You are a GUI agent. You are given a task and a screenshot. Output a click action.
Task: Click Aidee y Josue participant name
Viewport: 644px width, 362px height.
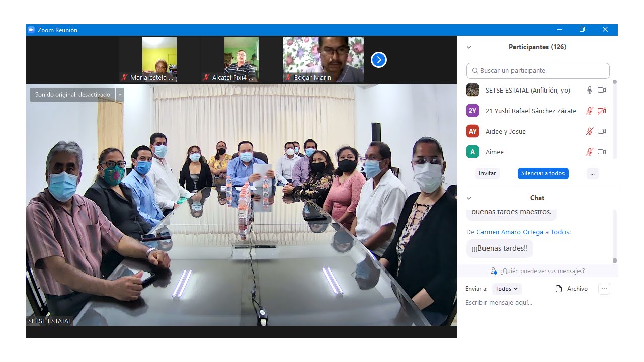click(506, 131)
